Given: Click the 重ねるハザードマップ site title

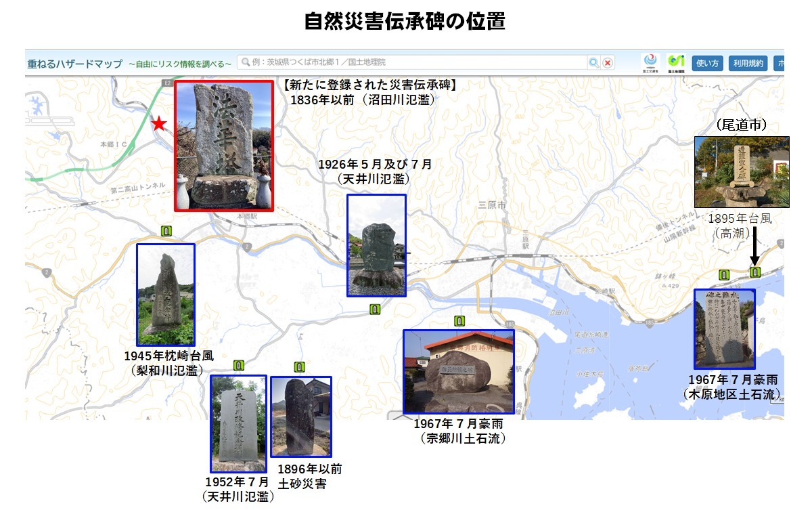Looking at the screenshot, I should pos(75,64).
